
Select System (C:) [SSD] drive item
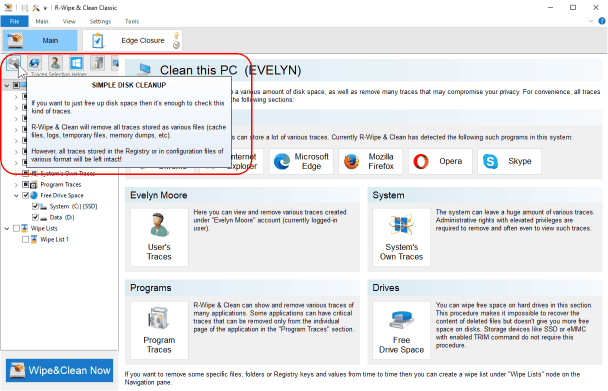coord(73,206)
